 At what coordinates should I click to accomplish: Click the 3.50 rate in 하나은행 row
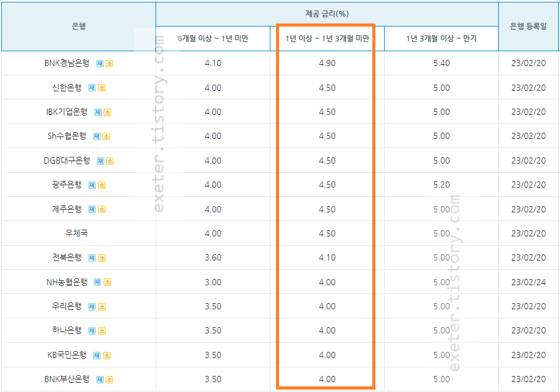[213, 331]
